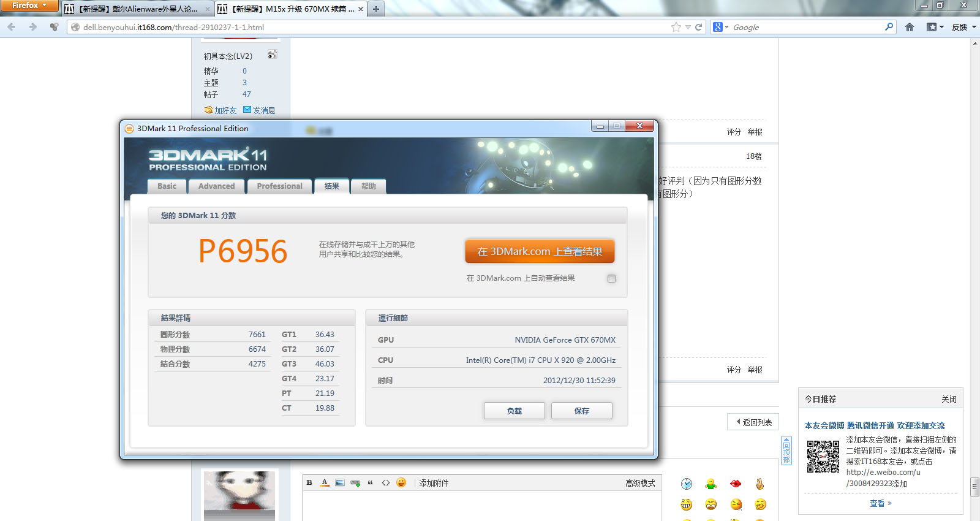Open the smiley picker in editor toolbar
980x521 pixels.
click(x=401, y=483)
